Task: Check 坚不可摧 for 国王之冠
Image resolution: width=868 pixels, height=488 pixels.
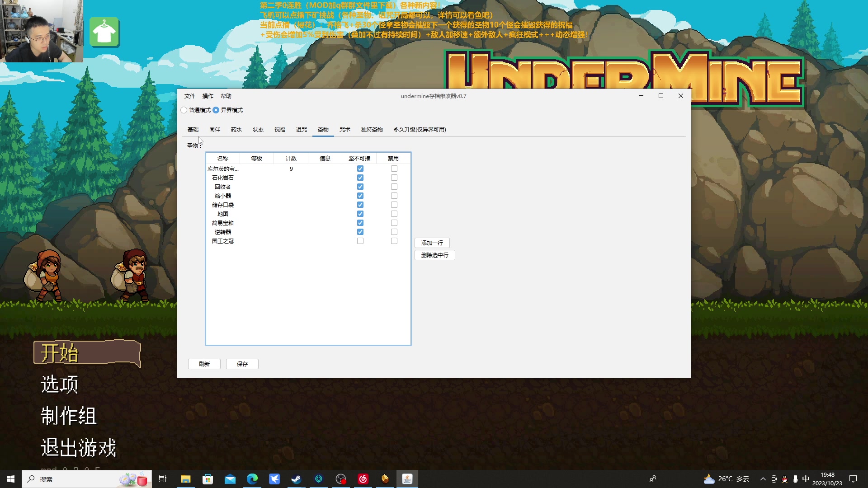Action: 360,241
